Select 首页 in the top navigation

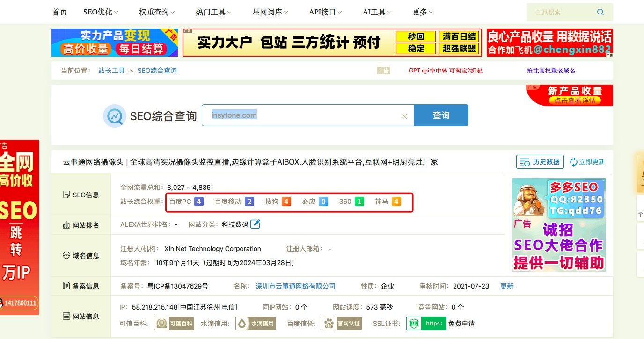pyautogui.click(x=59, y=12)
